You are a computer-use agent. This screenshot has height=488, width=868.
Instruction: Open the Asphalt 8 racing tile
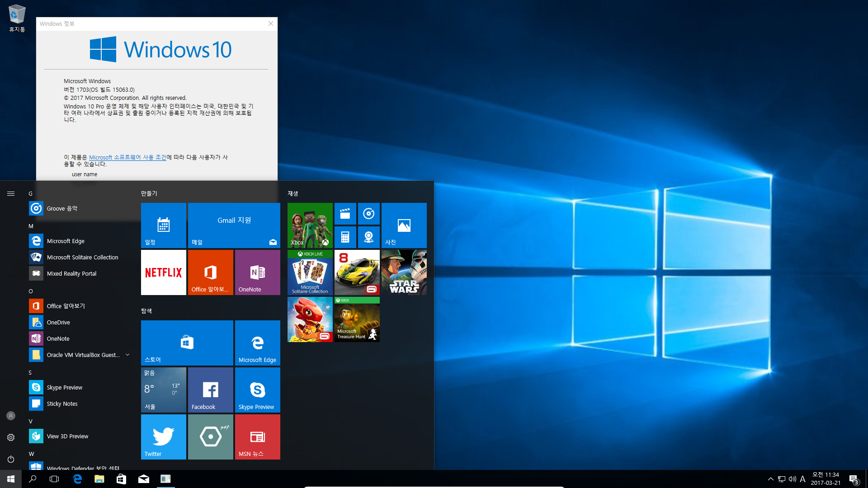tap(357, 272)
